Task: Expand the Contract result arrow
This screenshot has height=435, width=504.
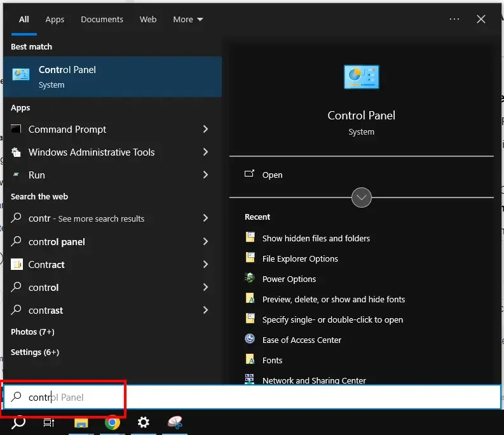Action: point(206,264)
